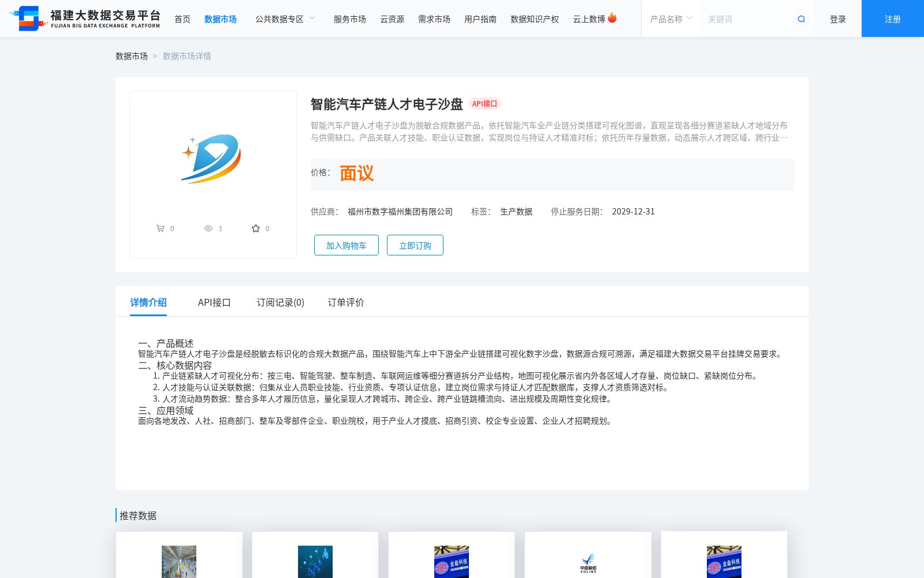Click the 生产数据 tag value
The width and height of the screenshot is (924, 578).
tap(516, 212)
